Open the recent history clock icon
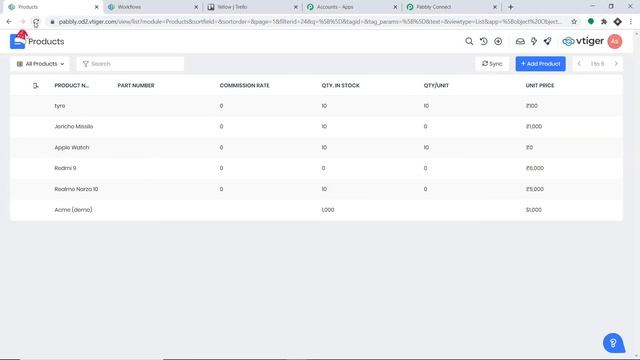640x360 pixels. (484, 41)
